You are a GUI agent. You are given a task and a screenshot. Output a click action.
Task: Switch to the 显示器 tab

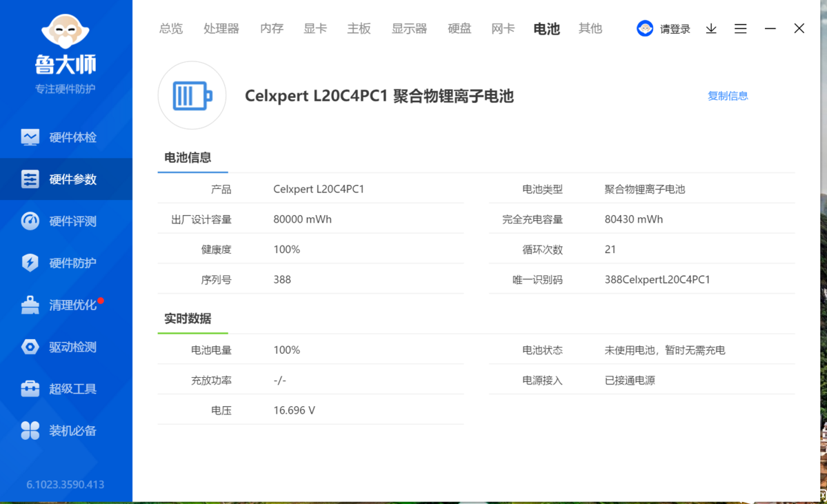pyautogui.click(x=409, y=28)
